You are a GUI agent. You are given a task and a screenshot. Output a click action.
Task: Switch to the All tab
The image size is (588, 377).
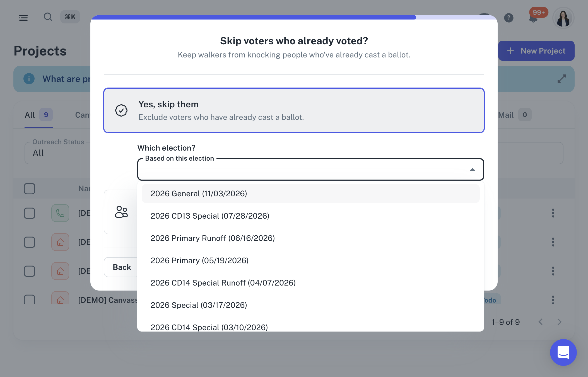click(x=38, y=115)
